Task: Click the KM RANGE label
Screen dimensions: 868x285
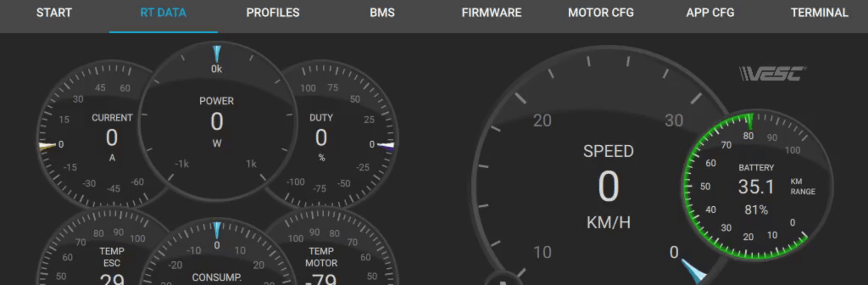Action: coord(802,186)
